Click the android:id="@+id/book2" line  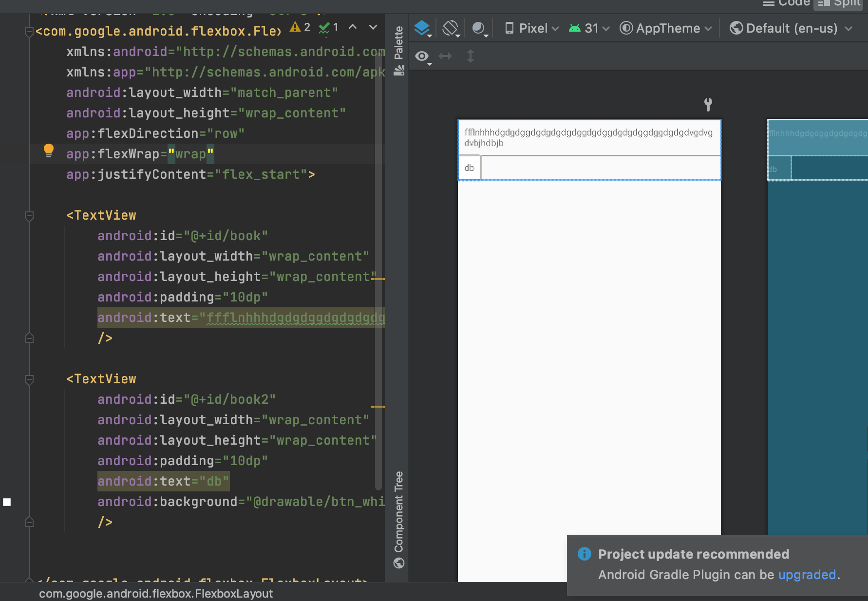(187, 399)
